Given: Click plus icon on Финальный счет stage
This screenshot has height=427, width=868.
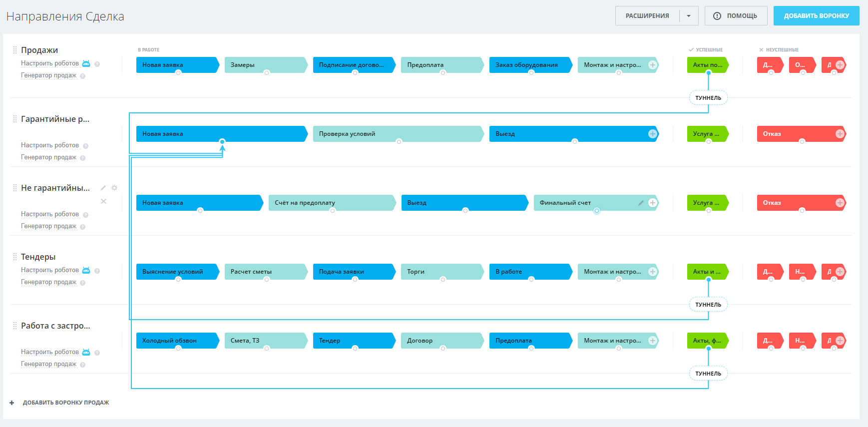Looking at the screenshot, I should click(x=652, y=203).
